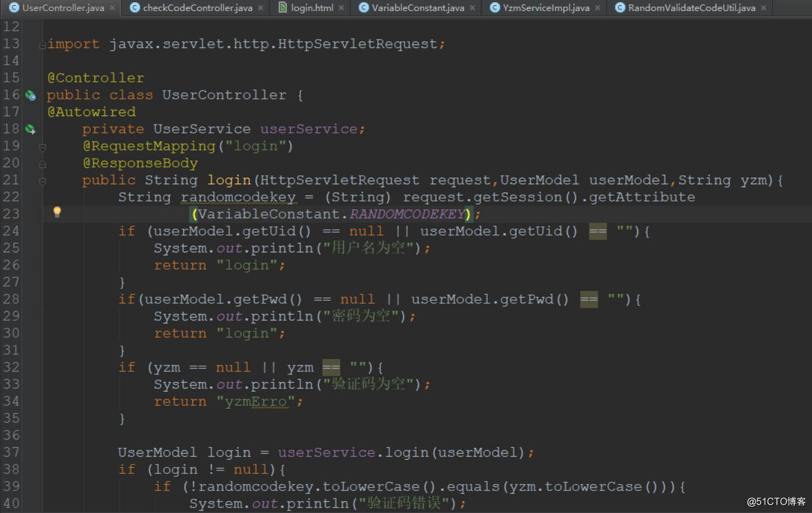
Task: Click the string "验证码为空"
Action: point(367,384)
